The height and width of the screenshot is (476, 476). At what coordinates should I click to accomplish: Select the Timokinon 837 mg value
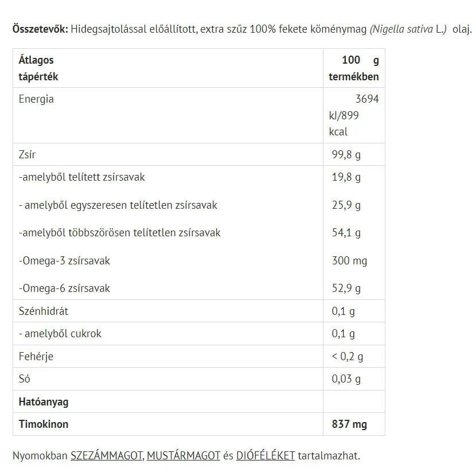click(349, 424)
